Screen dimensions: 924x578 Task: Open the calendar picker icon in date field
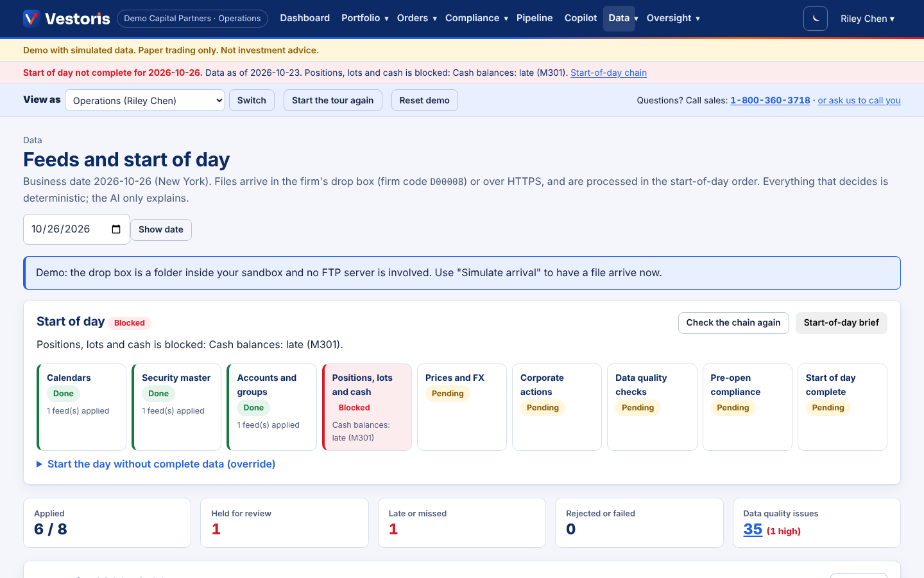click(x=116, y=229)
